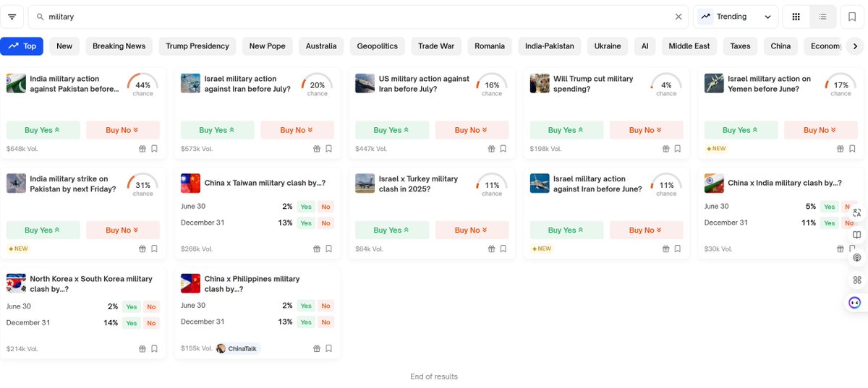Screen dimensions: 868x388
Task: Expand the Trending sort dropdown
Action: (735, 17)
